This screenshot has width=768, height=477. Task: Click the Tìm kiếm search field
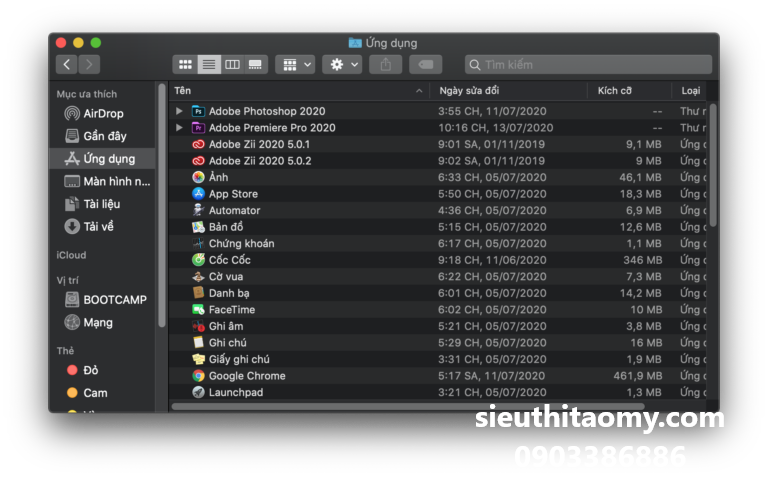click(x=588, y=64)
